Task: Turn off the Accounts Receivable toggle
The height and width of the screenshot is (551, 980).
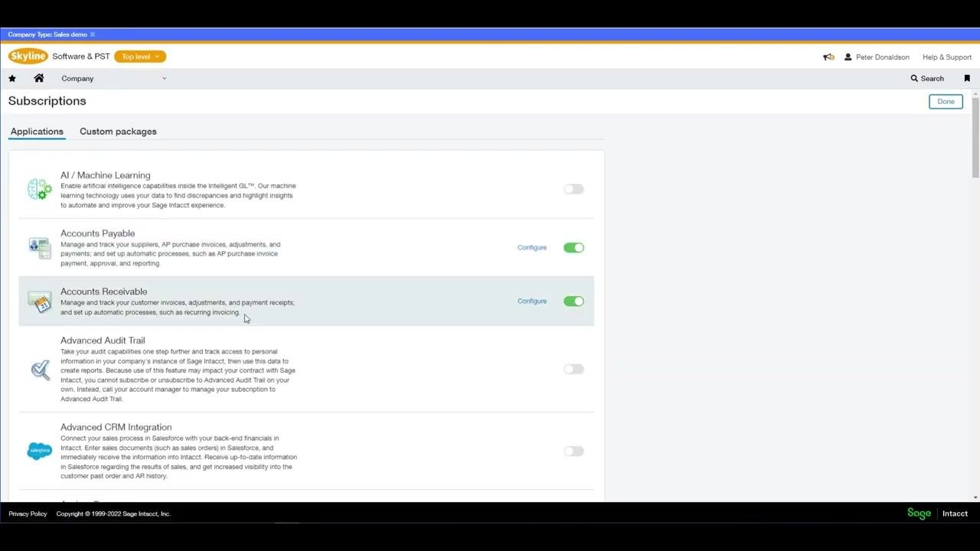Action: pos(573,301)
